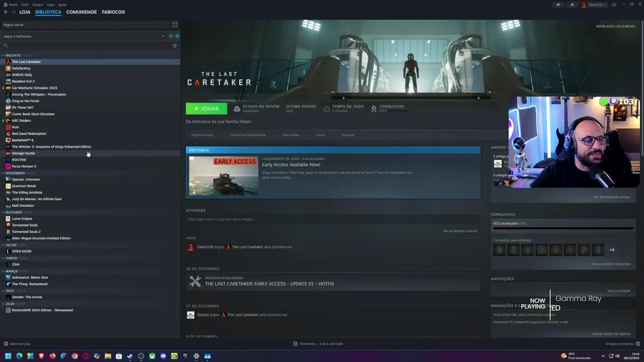Collapse the NOVEMBRO category

click(3, 173)
